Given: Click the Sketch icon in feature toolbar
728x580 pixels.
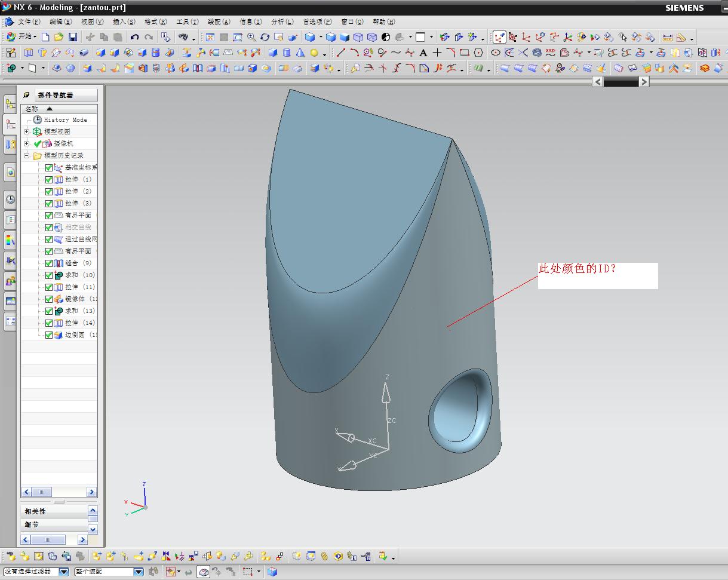Looking at the screenshot, I should pos(11,53).
